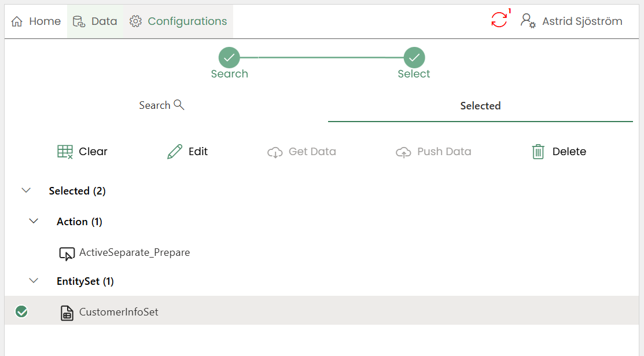This screenshot has height=356, width=644.
Task: Go to the Home page
Action: (x=36, y=21)
